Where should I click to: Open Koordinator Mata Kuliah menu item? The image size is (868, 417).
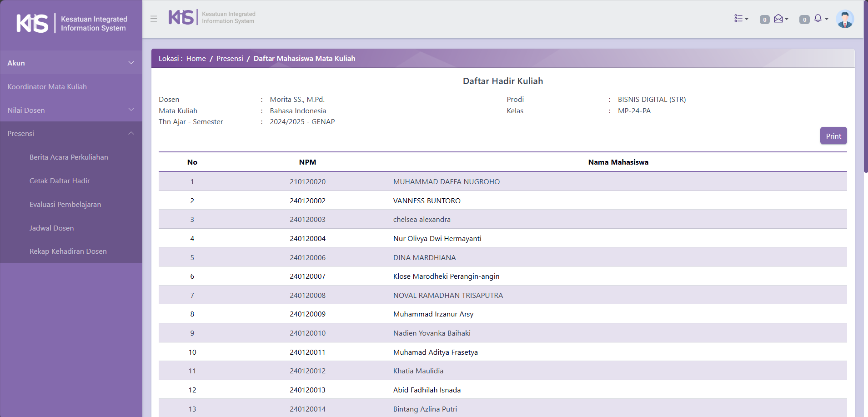47,86
